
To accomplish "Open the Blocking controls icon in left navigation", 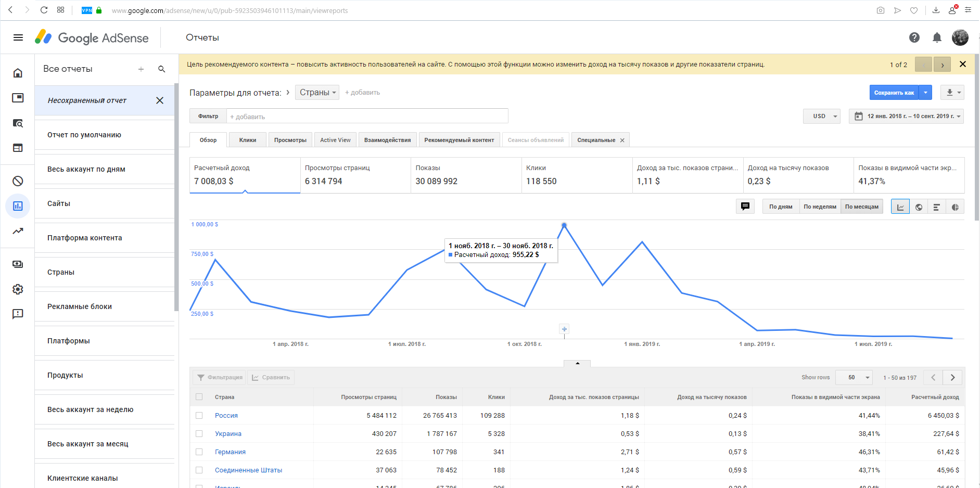I will pyautogui.click(x=18, y=181).
